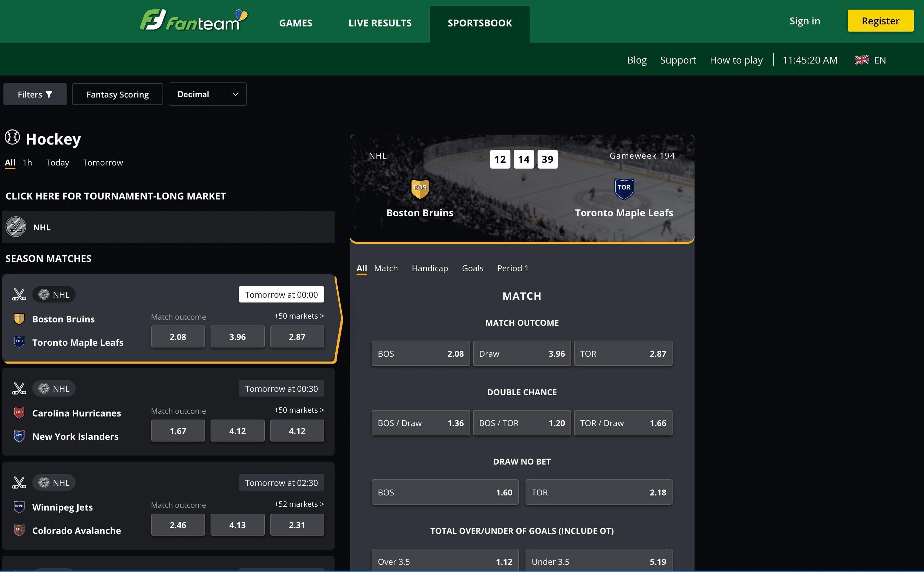Select the NHL league row
This screenshot has width=924, height=572.
pyautogui.click(x=168, y=227)
